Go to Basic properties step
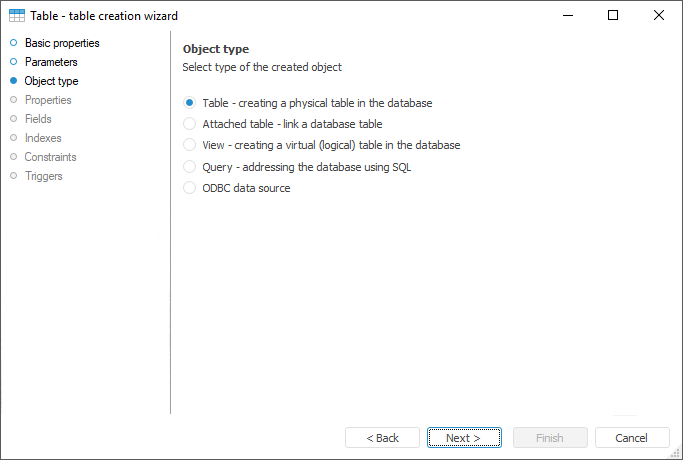The width and height of the screenshot is (683, 460). tap(61, 43)
